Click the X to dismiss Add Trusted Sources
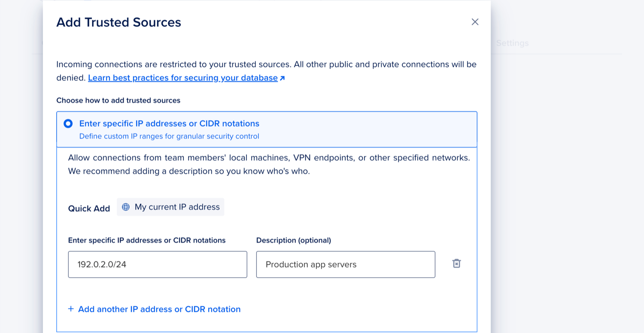Screen dimensions: 644x333 tap(475, 21)
